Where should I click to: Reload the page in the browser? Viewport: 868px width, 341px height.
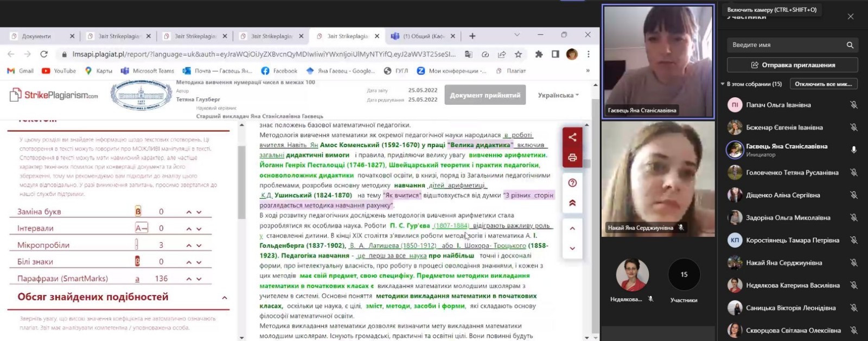[x=44, y=54]
